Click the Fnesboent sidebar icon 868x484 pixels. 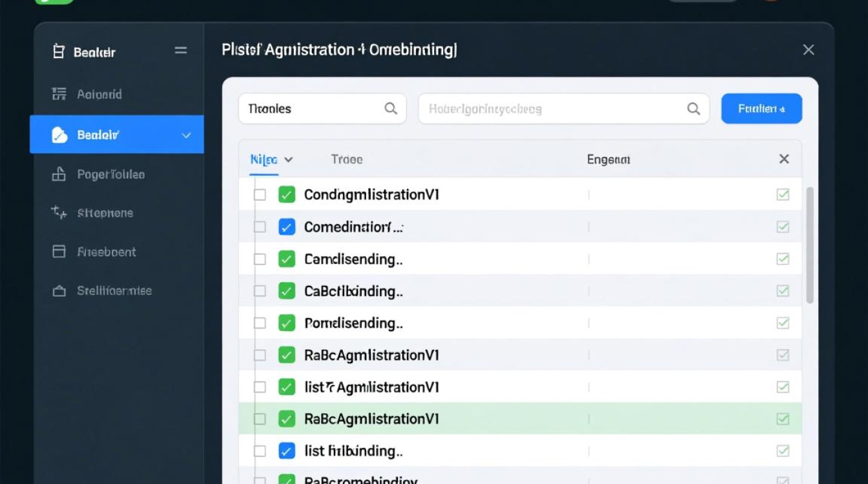coord(59,252)
